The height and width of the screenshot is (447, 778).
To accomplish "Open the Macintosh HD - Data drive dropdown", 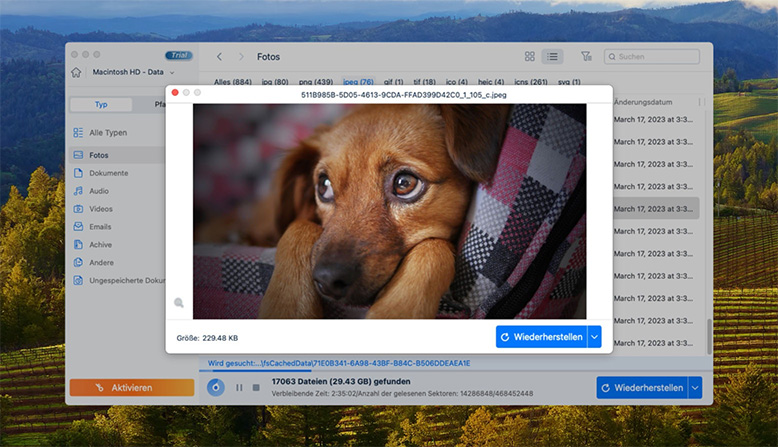I will click(133, 72).
